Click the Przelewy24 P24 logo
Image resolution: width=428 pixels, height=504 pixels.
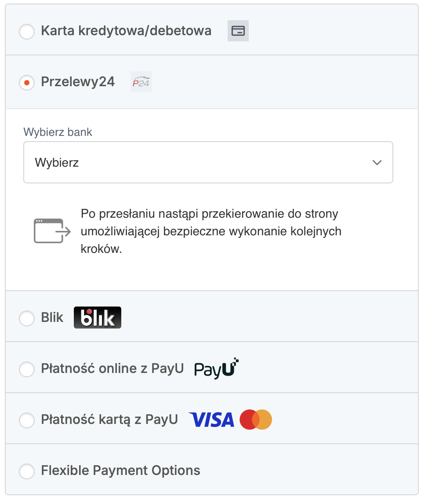click(x=141, y=82)
